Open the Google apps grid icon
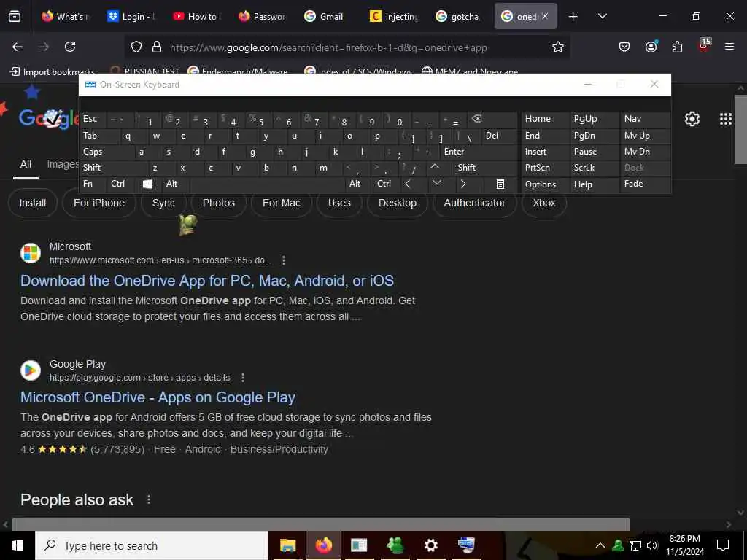This screenshot has width=747, height=560. [x=726, y=119]
